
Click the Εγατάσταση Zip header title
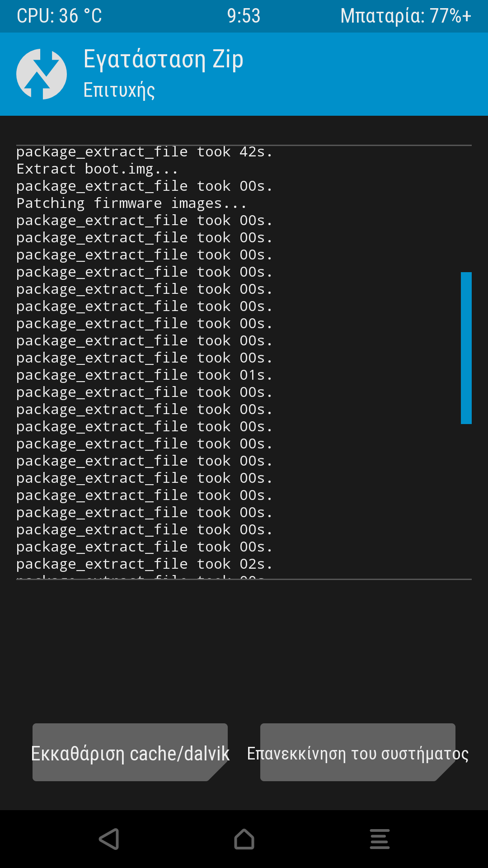point(164,60)
